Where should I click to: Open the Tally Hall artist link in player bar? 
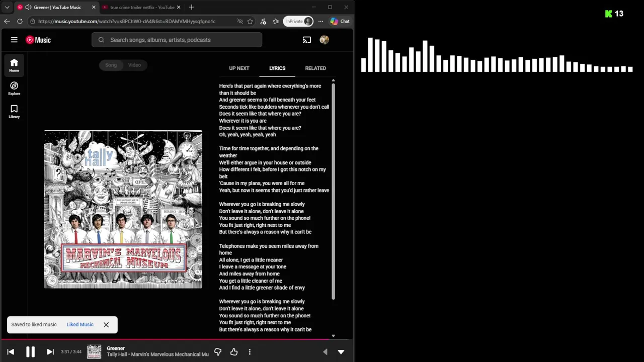coord(117,354)
